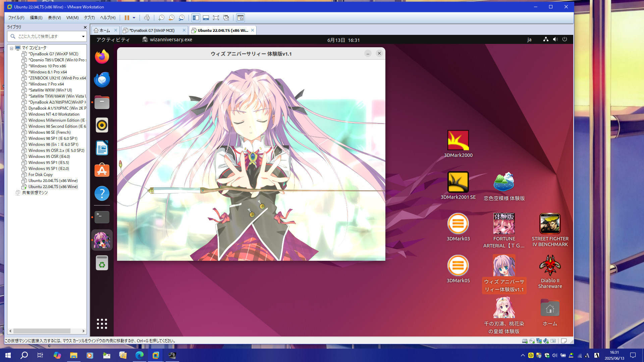Open the 編集(E) menu

pyautogui.click(x=36, y=18)
